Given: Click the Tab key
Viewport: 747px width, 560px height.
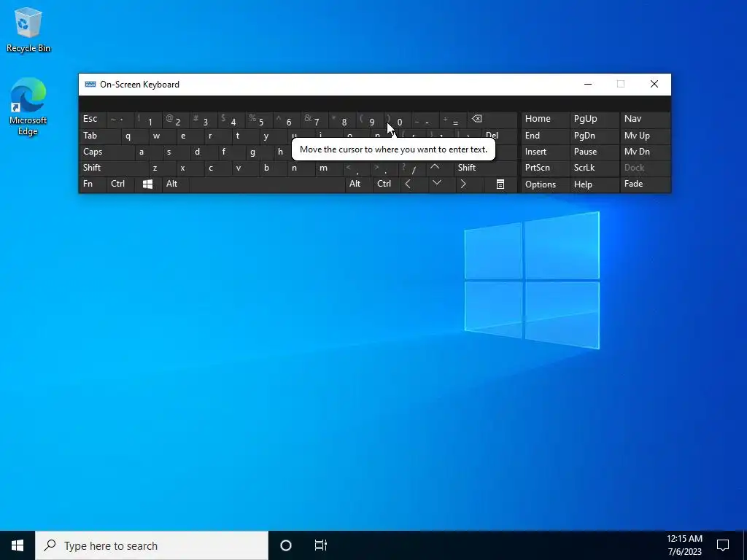Looking at the screenshot, I should tap(99, 136).
